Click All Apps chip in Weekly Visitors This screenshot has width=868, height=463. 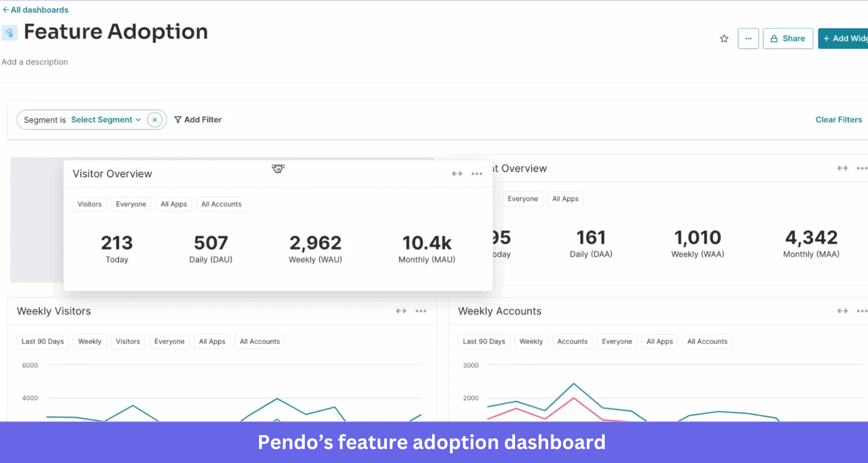(x=212, y=342)
